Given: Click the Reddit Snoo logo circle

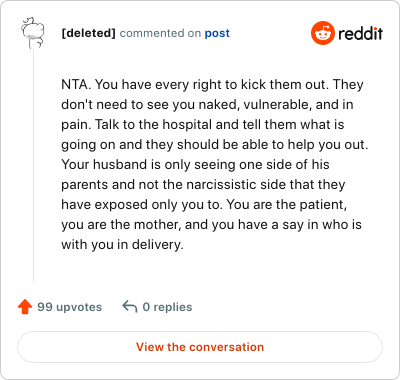Looking at the screenshot, I should point(322,33).
